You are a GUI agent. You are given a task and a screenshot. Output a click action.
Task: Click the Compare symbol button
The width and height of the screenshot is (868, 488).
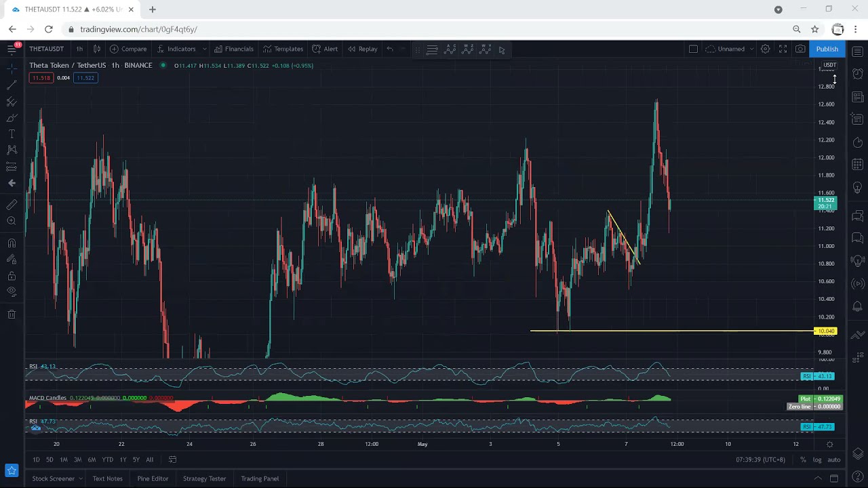[x=128, y=49]
